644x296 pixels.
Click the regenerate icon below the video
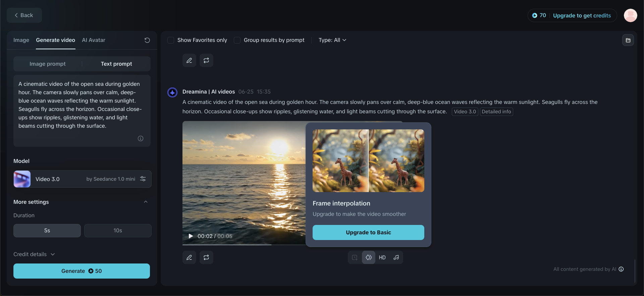pos(206,257)
